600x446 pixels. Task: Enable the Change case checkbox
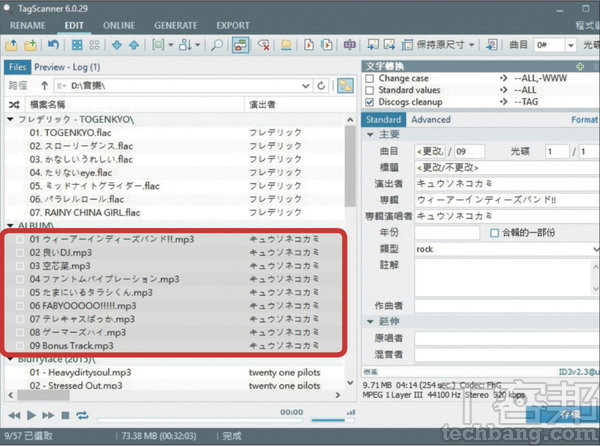[x=370, y=78]
